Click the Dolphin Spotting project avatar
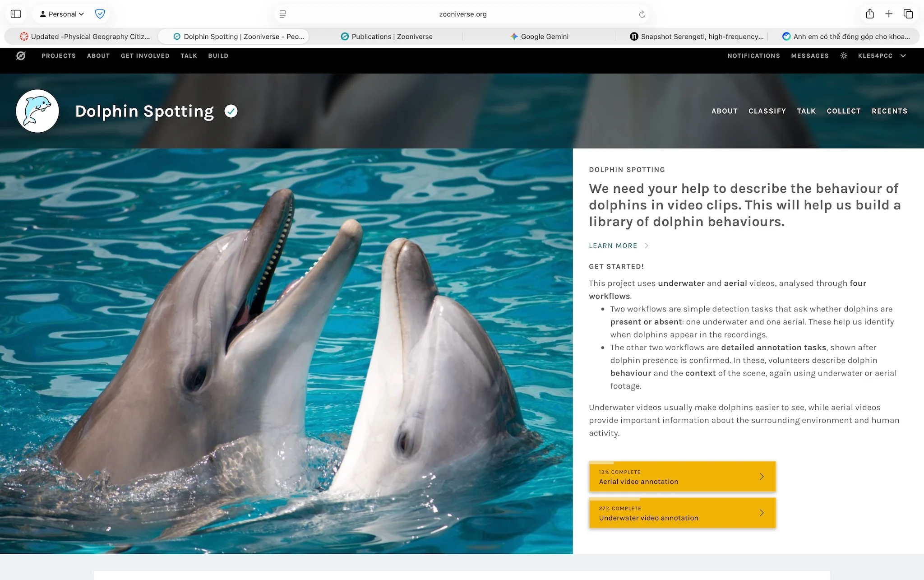Image resolution: width=924 pixels, height=580 pixels. tap(37, 111)
